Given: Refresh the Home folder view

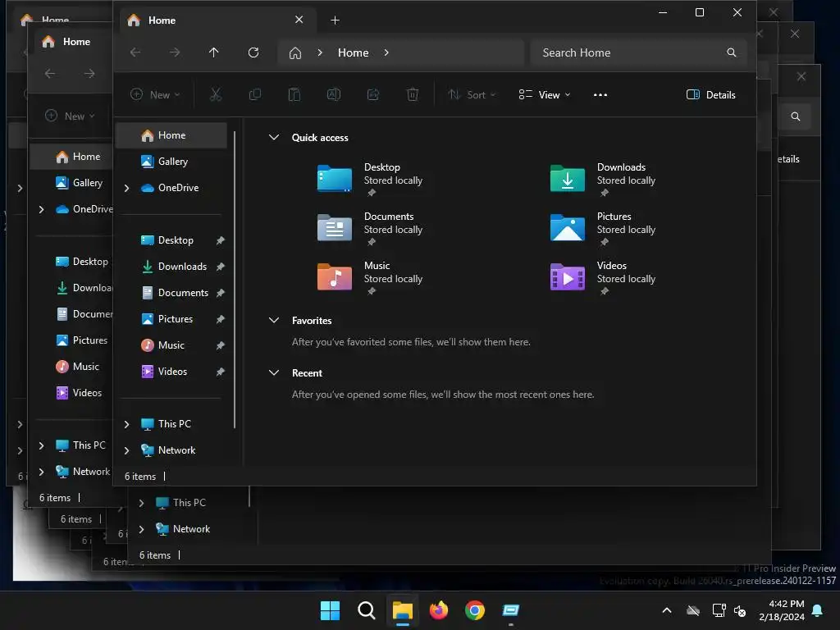Looking at the screenshot, I should [253, 52].
